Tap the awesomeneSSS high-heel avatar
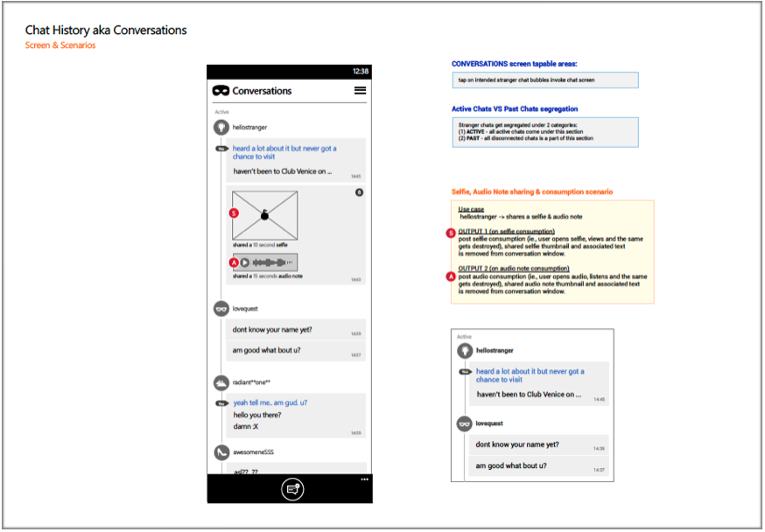Viewport: 765px width, 532px height. [221, 452]
